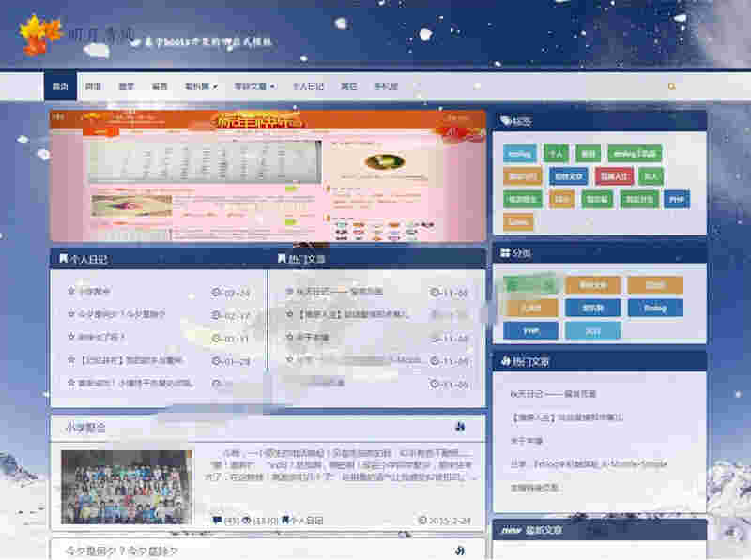Click the arrow icon right of the 今夕是何夕 title
751x560 pixels.
[460, 551]
